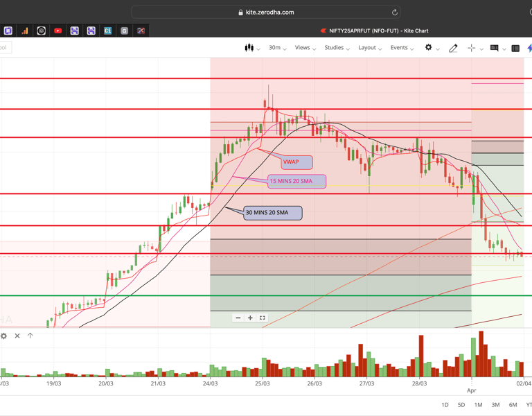Open the orange bar-chart analytics favorite
Image resolution: width=532 pixels, height=416 pixels.
pyautogui.click(x=25, y=31)
